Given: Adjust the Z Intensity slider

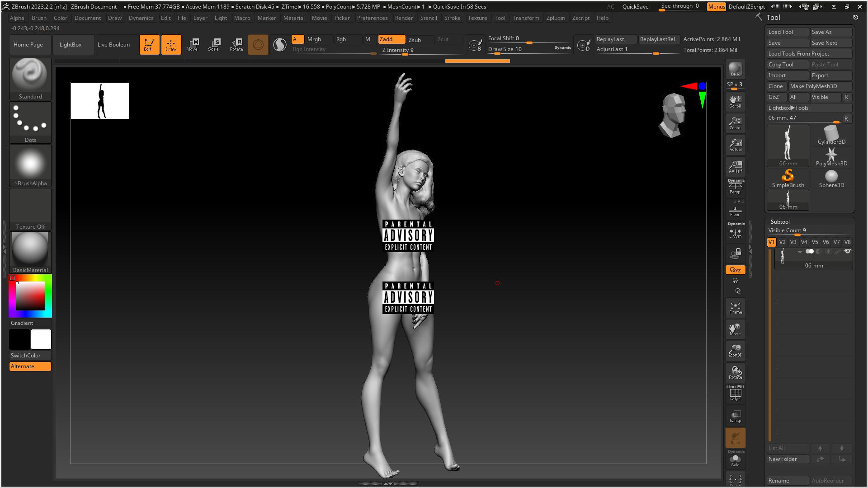Looking at the screenshot, I should click(x=421, y=50).
